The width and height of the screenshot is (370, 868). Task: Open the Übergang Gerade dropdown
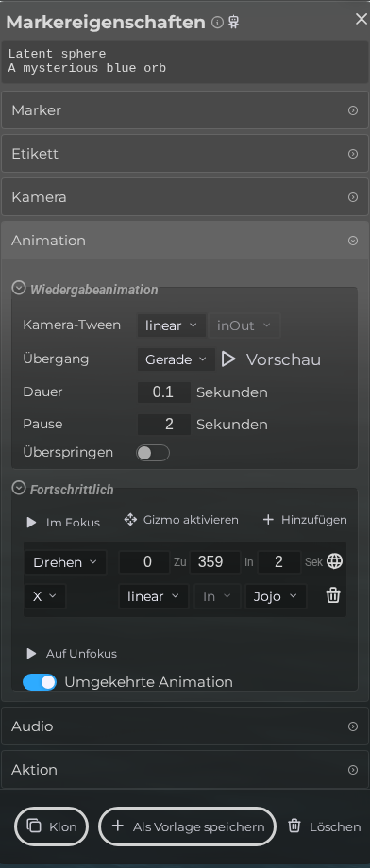click(177, 359)
